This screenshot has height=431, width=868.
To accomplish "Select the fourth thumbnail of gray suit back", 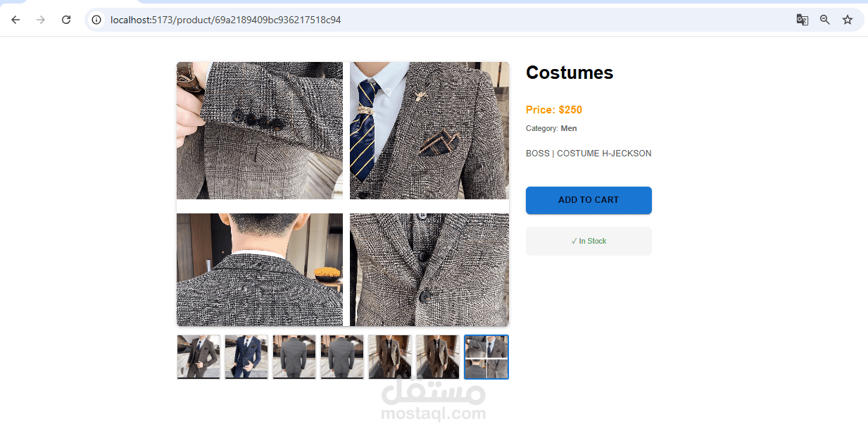I will pos(342,357).
